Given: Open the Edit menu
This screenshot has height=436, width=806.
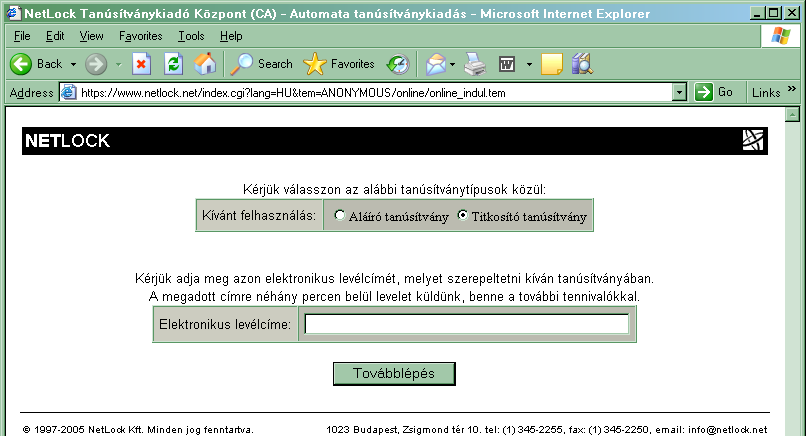Looking at the screenshot, I should (x=55, y=36).
